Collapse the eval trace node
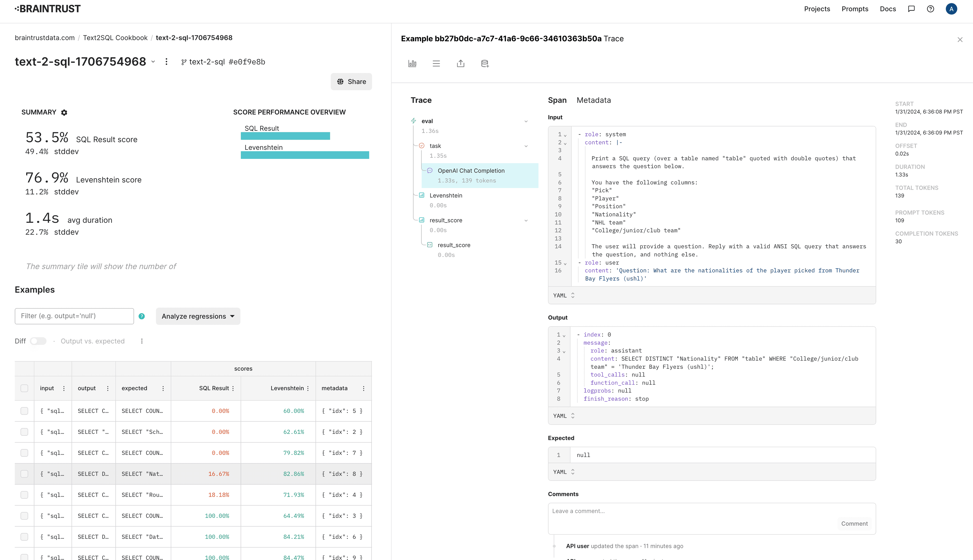The height and width of the screenshot is (560, 973). click(526, 121)
